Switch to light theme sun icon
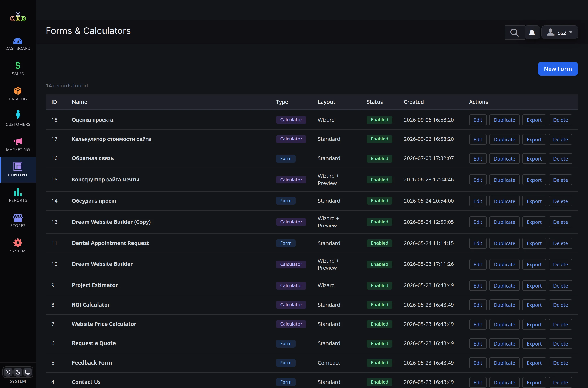This screenshot has height=388, width=588. 8,372
